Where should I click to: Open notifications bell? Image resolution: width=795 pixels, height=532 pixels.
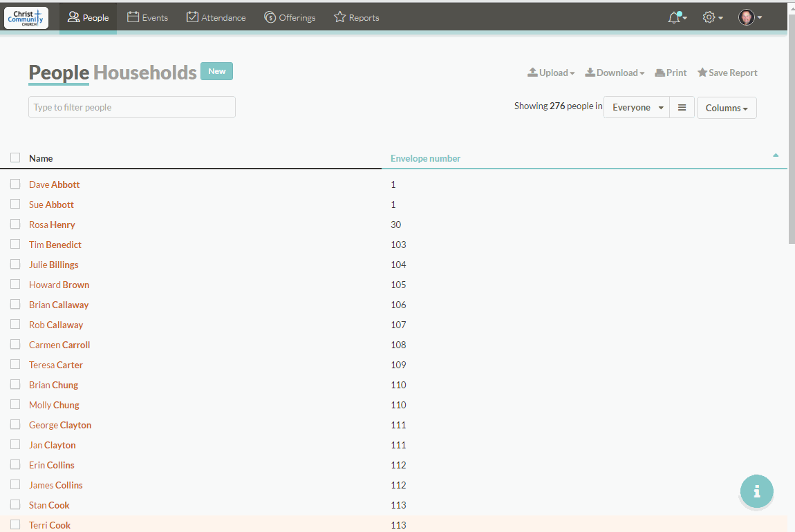[x=674, y=17]
